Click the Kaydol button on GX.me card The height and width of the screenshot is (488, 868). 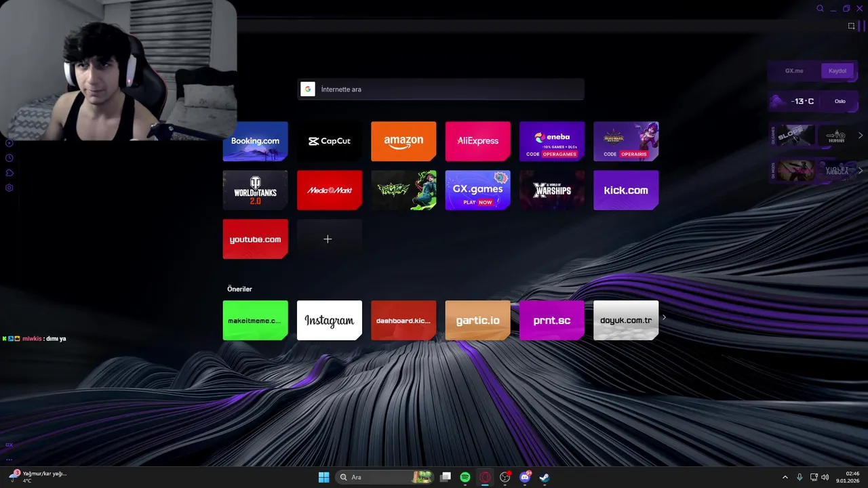[x=837, y=70]
